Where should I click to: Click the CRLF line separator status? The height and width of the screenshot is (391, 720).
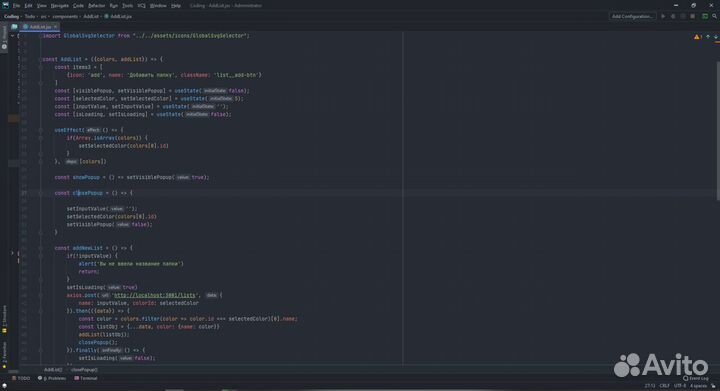(664, 386)
